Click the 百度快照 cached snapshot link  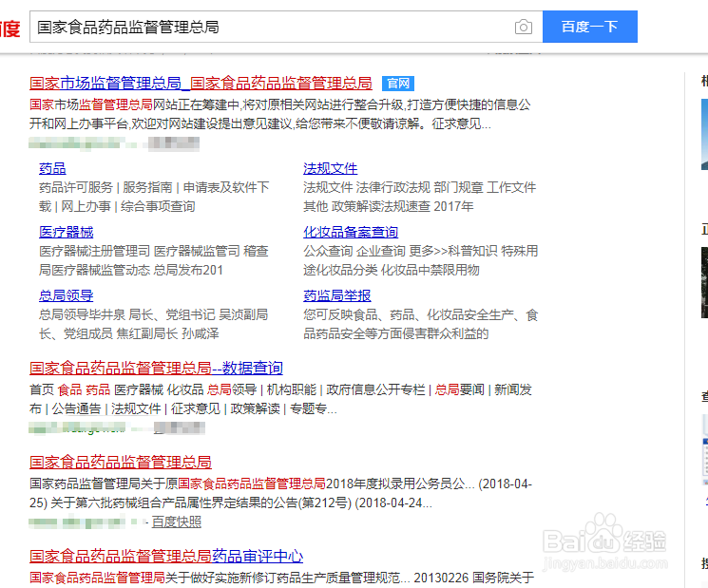click(176, 522)
